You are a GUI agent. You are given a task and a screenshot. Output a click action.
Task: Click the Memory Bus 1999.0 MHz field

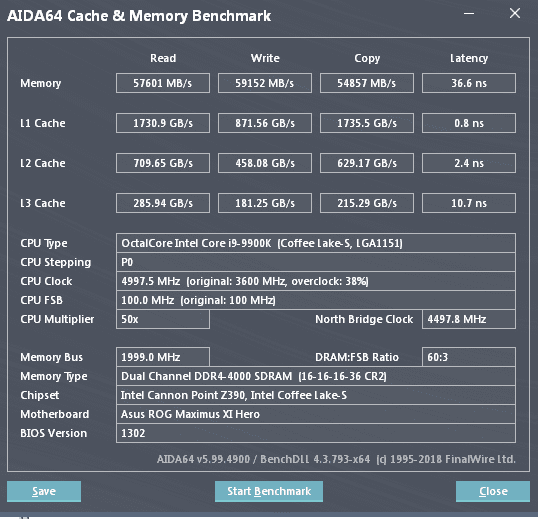[x=163, y=357]
